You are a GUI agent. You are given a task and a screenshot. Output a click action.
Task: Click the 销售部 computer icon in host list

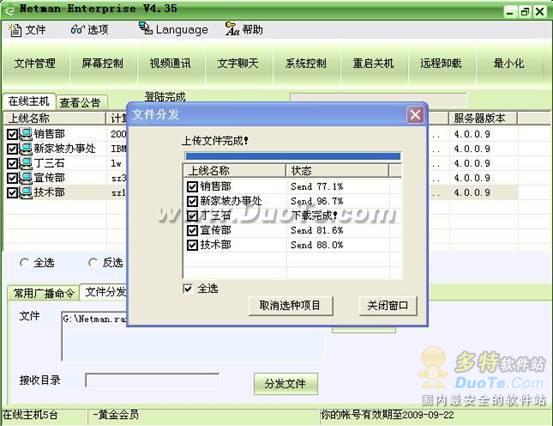pos(26,134)
